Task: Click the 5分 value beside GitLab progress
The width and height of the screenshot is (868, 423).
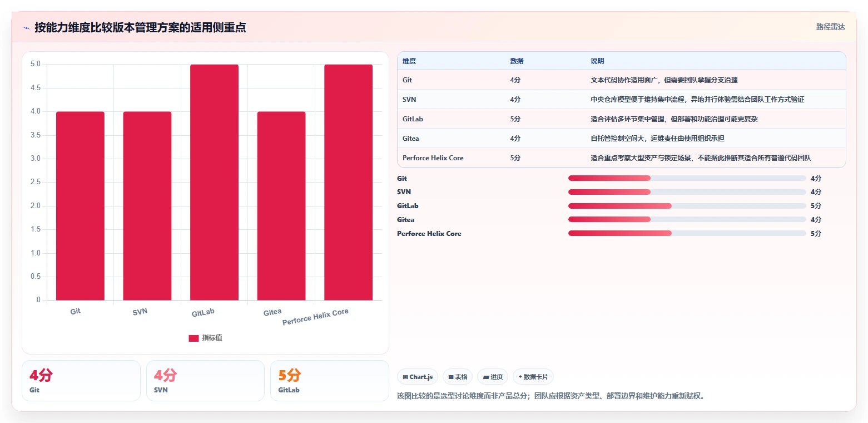Action: pos(816,206)
